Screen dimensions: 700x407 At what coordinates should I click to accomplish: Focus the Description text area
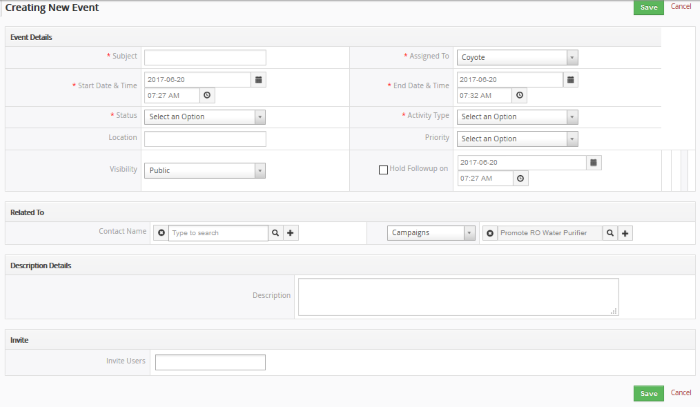click(x=458, y=297)
